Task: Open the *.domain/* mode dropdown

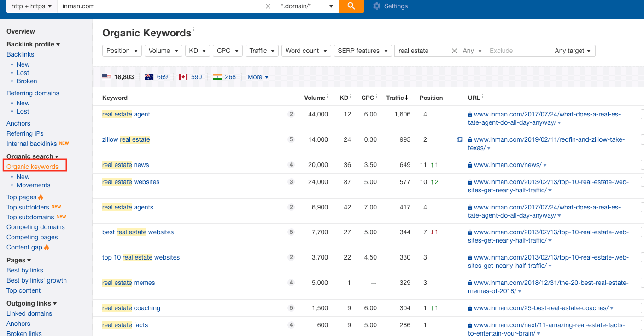Action: [307, 6]
